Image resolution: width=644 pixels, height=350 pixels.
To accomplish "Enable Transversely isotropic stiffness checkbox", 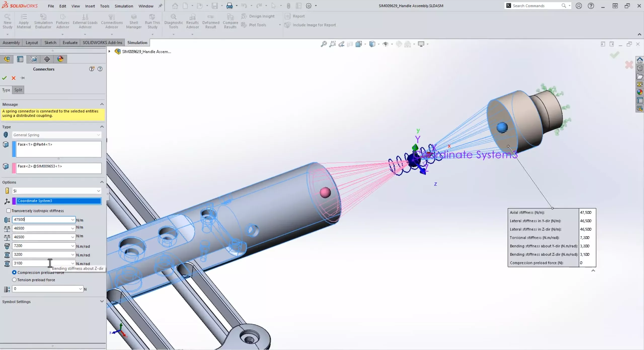I will [9, 210].
